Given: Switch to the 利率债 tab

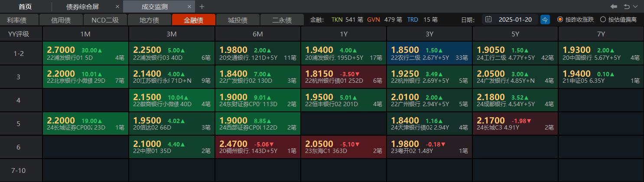Looking at the screenshot, I should [20, 20].
